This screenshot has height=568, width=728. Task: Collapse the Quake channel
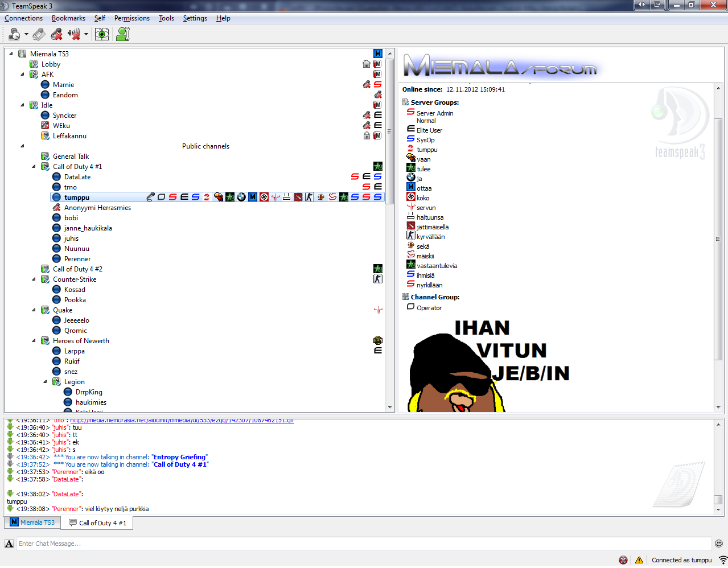[x=34, y=310]
